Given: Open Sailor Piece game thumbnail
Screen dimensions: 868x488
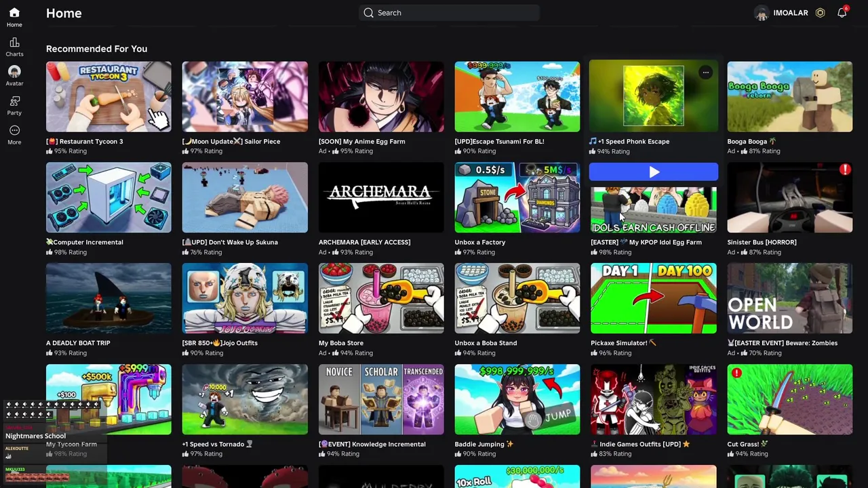Looking at the screenshot, I should pyautogui.click(x=245, y=97).
